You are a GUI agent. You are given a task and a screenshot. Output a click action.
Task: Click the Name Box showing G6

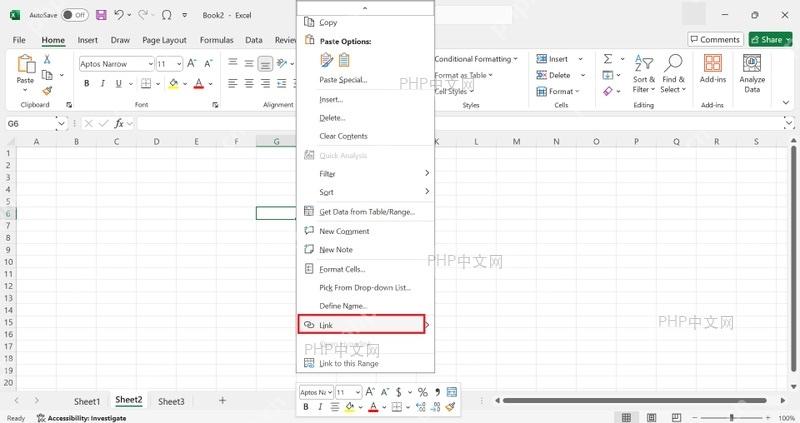tap(31, 123)
